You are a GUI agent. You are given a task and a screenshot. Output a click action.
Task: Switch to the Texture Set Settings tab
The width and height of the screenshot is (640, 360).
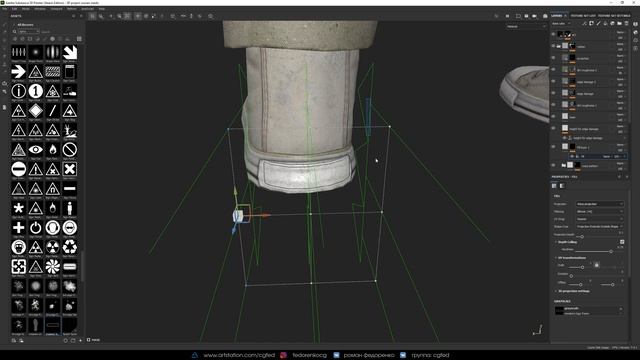[x=614, y=16]
